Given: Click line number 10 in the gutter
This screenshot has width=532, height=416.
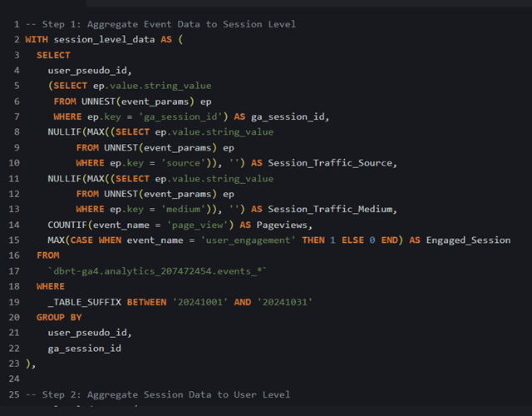Looking at the screenshot, I should (x=14, y=163).
